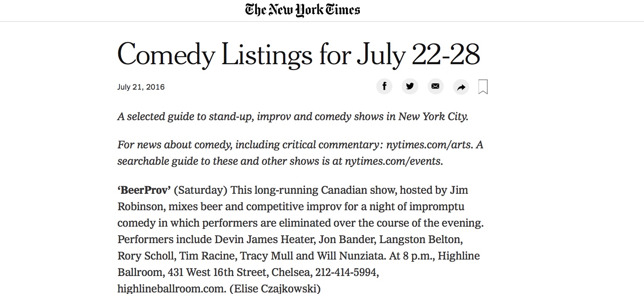Image resolution: width=644 pixels, height=294 pixels.
Task: Share the article on Facebook
Action: click(x=385, y=86)
